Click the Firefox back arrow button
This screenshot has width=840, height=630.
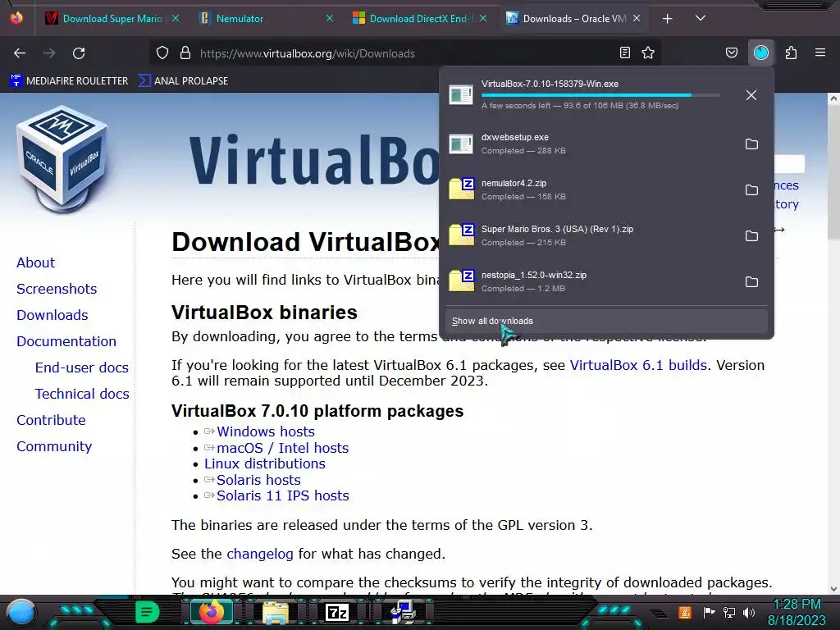click(20, 53)
